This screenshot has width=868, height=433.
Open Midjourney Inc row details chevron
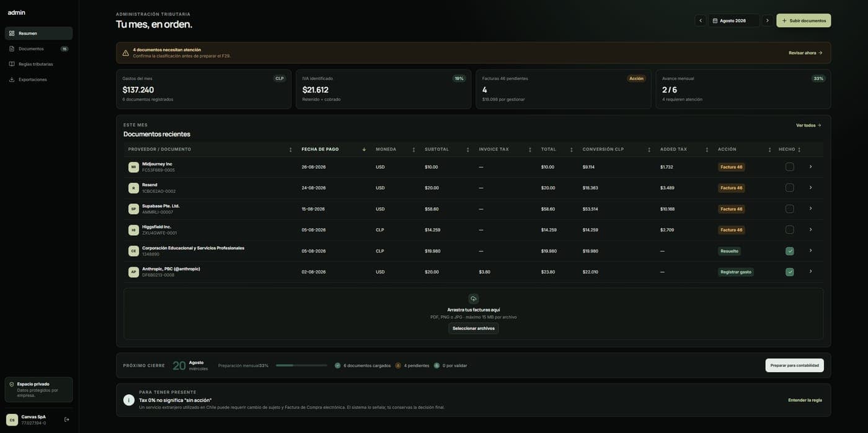tap(810, 167)
